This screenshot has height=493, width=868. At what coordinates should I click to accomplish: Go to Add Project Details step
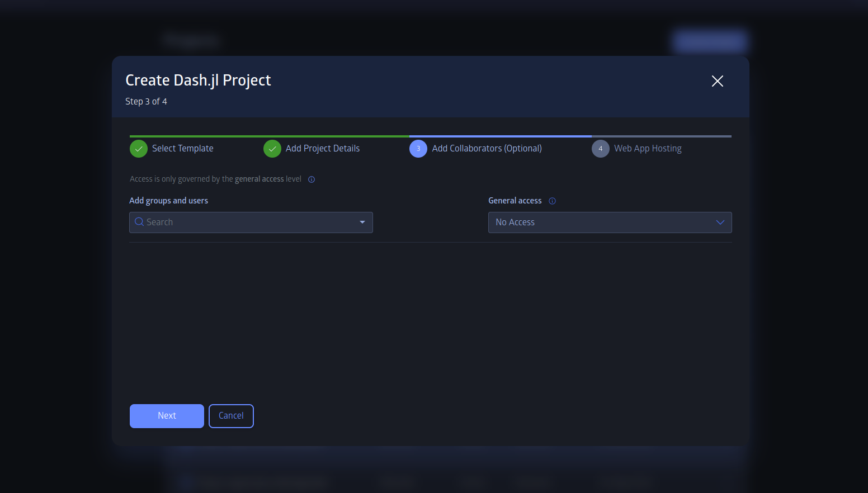tap(323, 149)
